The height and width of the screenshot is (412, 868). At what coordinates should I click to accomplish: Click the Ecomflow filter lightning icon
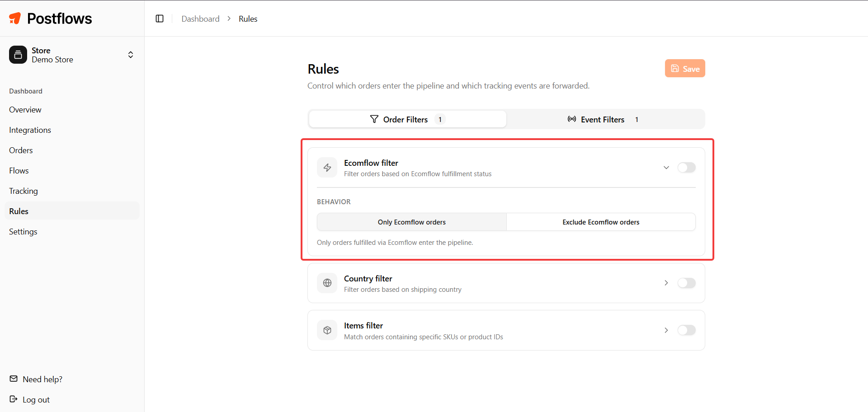click(x=327, y=168)
